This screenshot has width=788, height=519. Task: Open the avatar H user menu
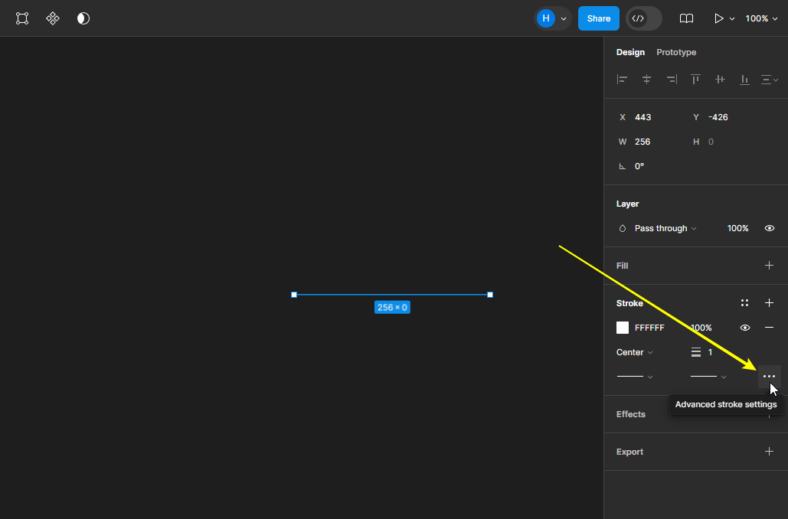tap(546, 19)
